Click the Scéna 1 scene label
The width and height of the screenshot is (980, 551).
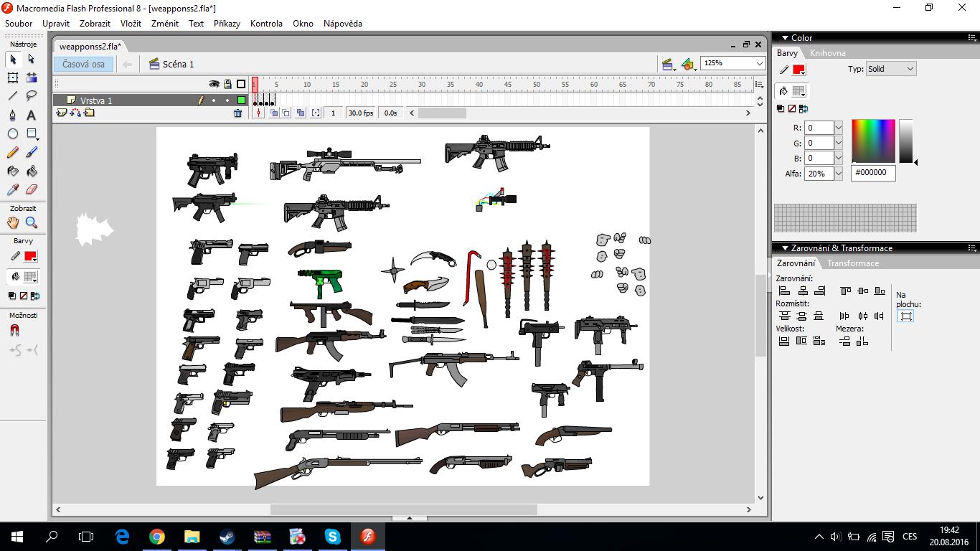coord(178,64)
